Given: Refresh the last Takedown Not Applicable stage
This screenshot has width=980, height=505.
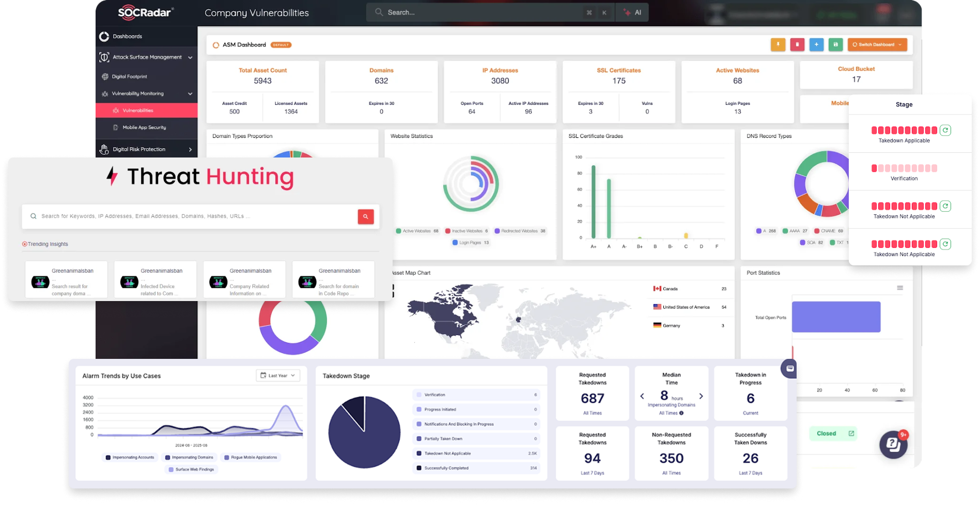Looking at the screenshot, I should [945, 244].
